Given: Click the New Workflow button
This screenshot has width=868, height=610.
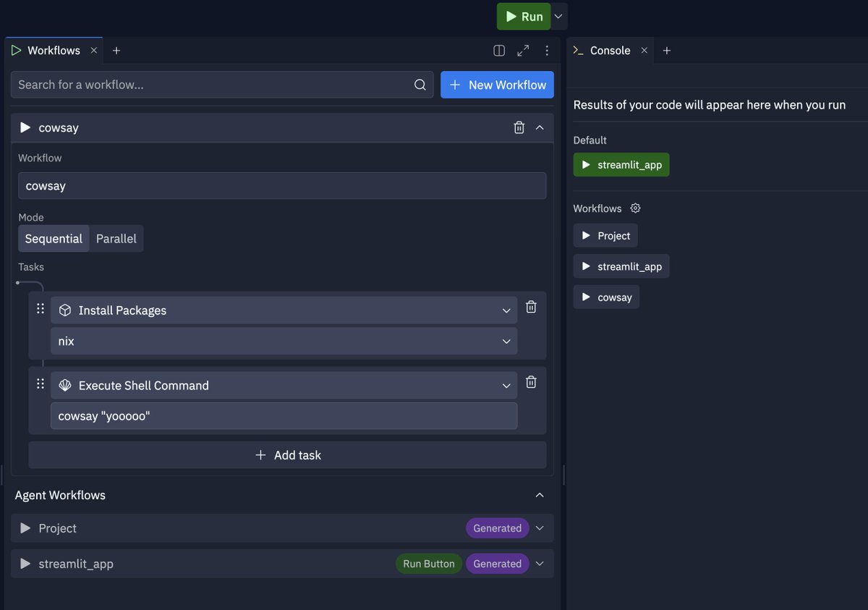Looking at the screenshot, I should (x=497, y=84).
